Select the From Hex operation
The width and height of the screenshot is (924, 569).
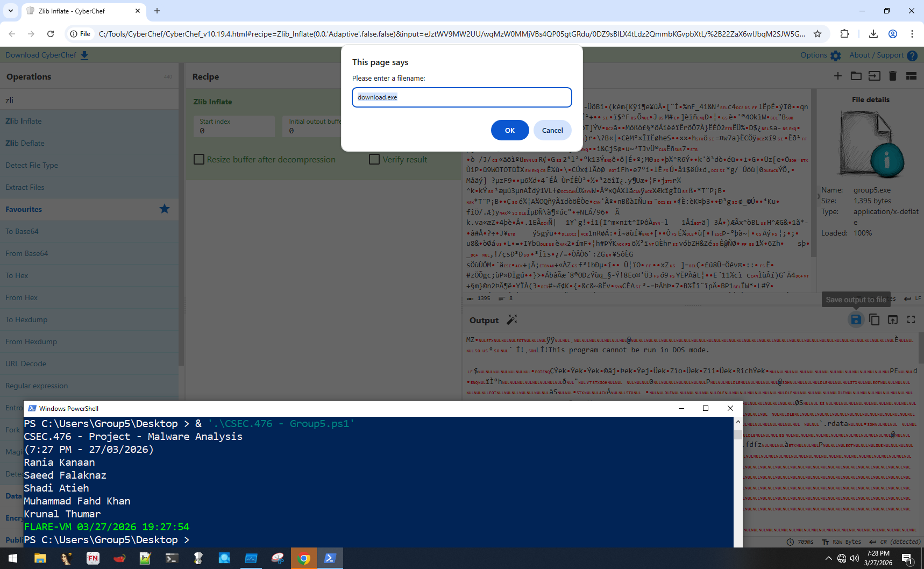pyautogui.click(x=89, y=297)
